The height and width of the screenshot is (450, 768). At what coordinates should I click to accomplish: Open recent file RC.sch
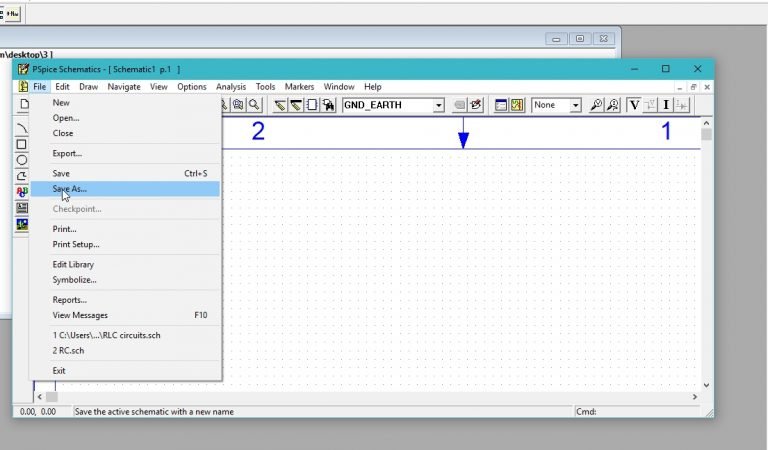[68, 351]
